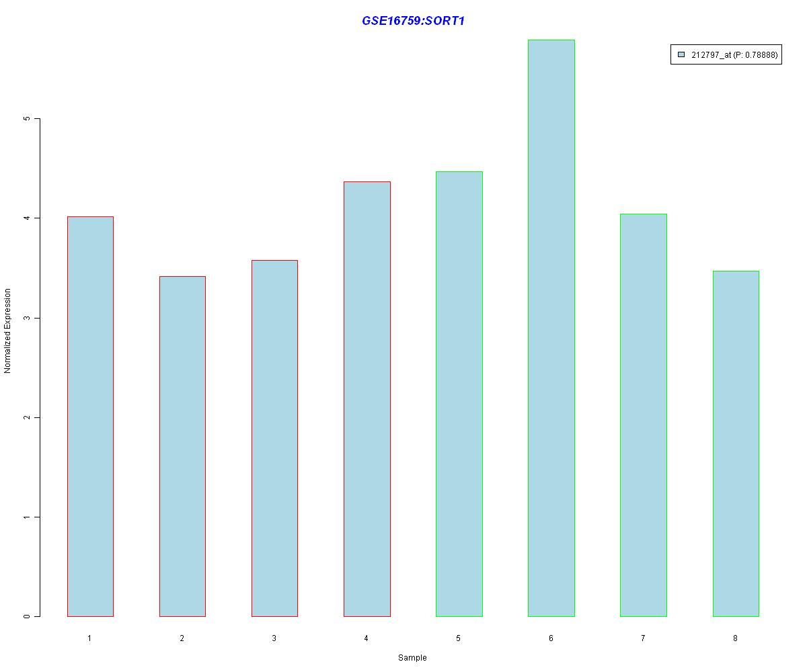Select the bar for sample 3

(x=274, y=438)
